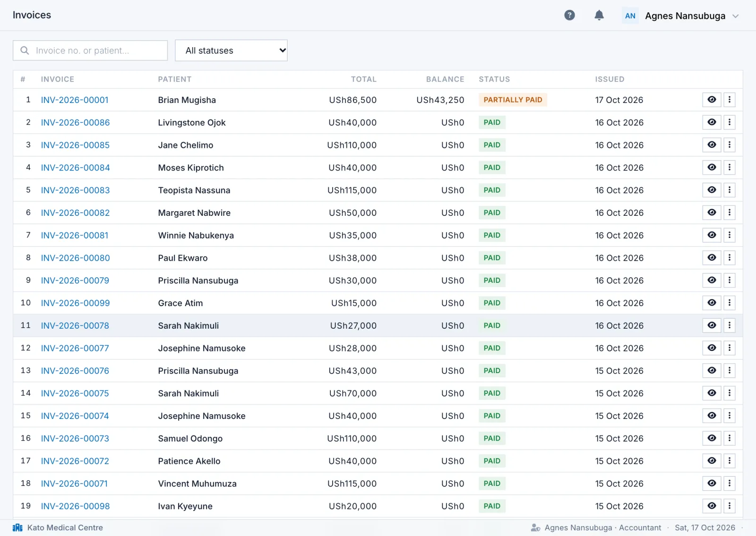Open the more actions menu for Brian Mugisha
756x536 pixels.
pyautogui.click(x=730, y=100)
